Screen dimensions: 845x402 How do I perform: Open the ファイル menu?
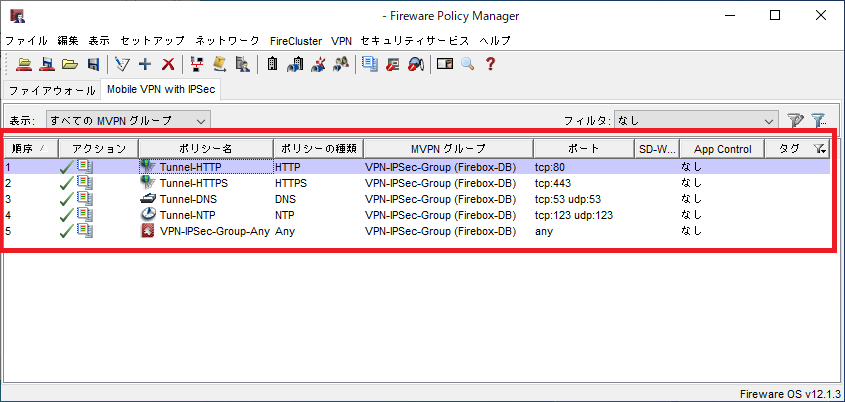click(27, 41)
